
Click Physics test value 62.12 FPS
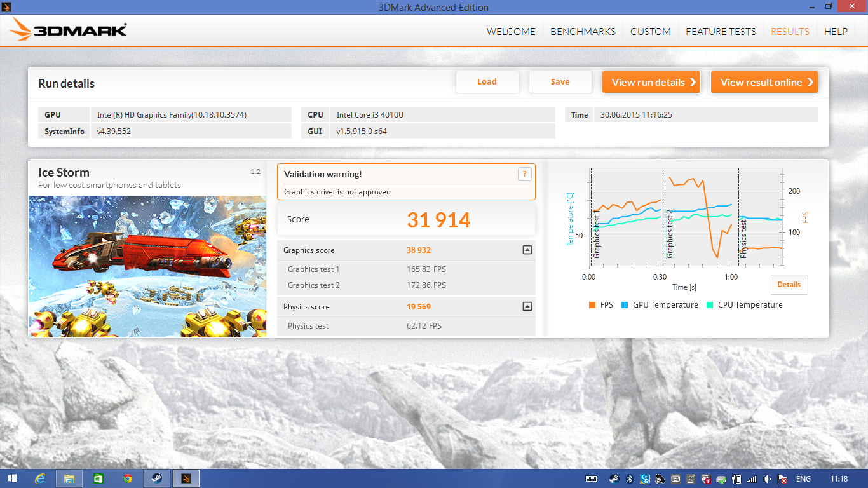click(x=424, y=326)
